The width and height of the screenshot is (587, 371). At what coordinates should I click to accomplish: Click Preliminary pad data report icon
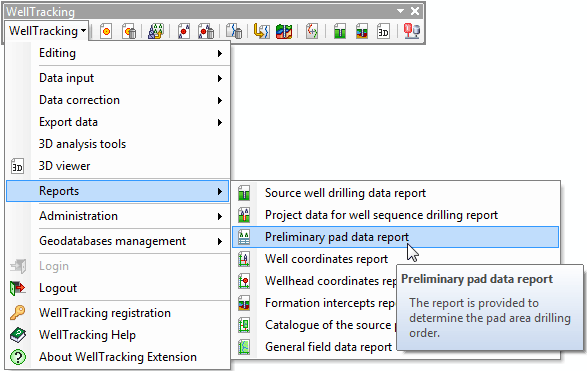pos(244,237)
